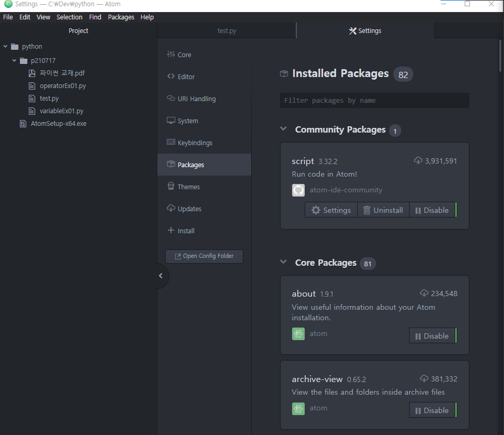Click the PDF icon of 파이썬 교재.pdf
The height and width of the screenshot is (435, 504).
(x=32, y=73)
